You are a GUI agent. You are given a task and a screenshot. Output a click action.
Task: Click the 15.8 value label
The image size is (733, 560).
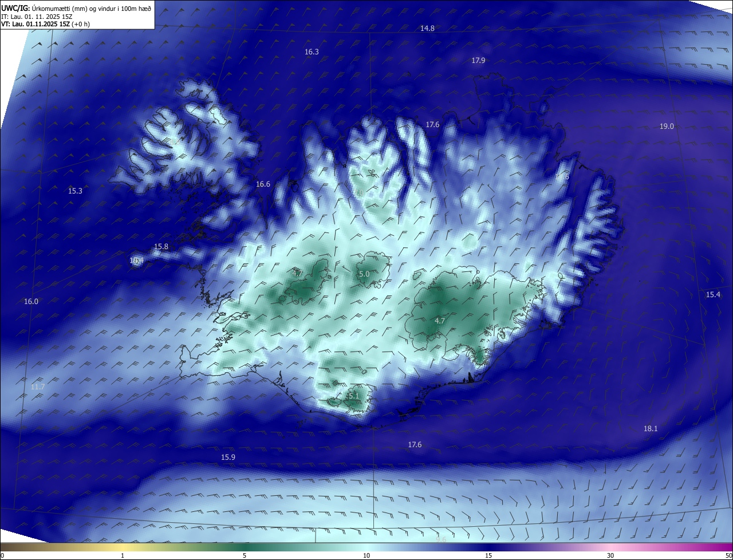coord(161,246)
